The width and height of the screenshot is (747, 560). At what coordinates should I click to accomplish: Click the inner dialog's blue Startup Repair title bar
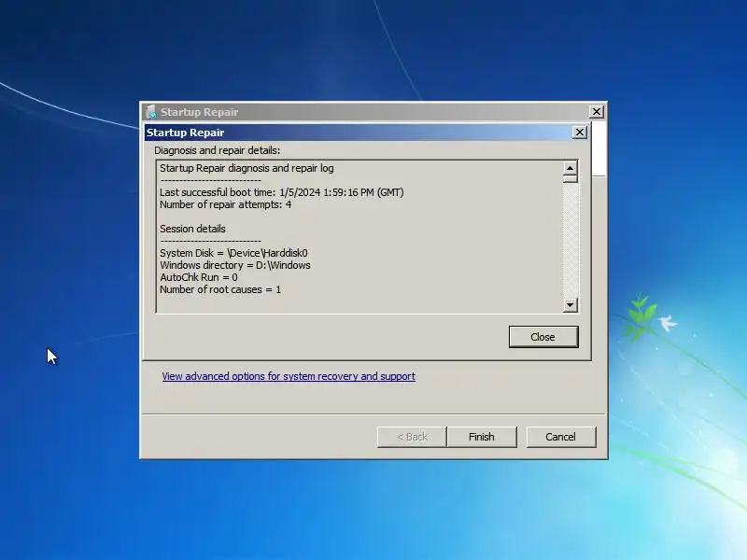click(x=358, y=133)
